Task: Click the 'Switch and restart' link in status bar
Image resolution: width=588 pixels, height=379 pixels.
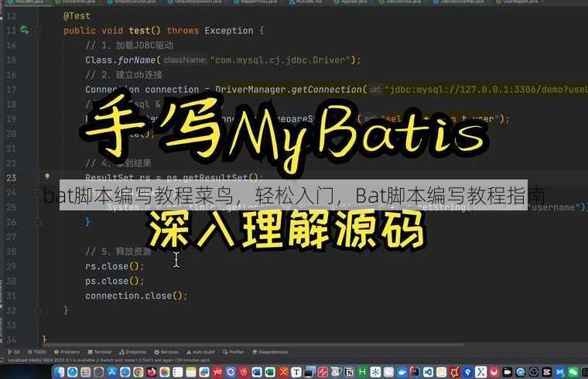Action: (118, 360)
